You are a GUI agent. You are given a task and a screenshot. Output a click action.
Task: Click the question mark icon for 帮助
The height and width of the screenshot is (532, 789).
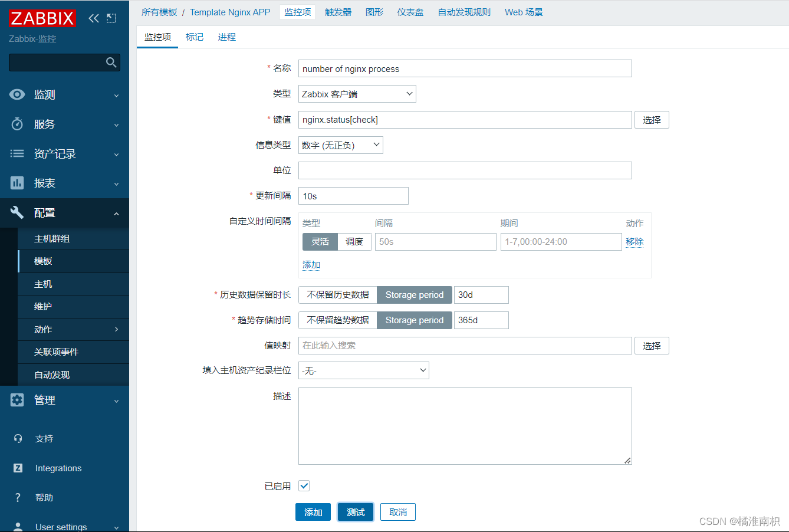click(x=18, y=497)
